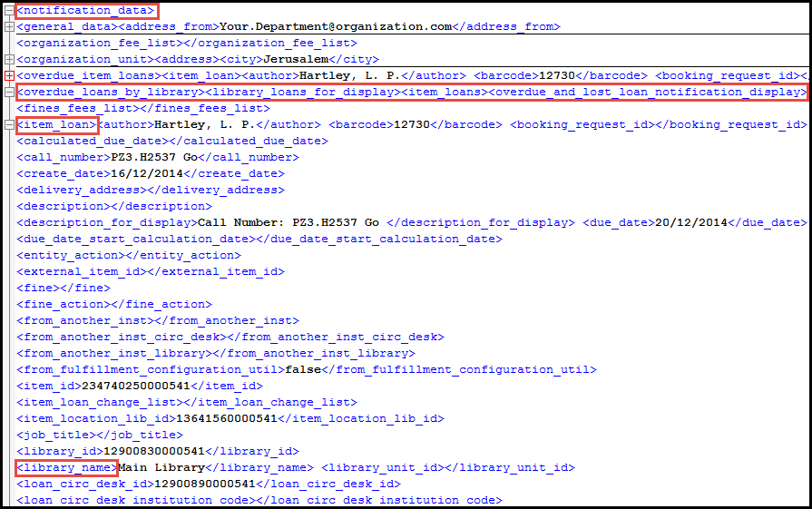Click the from_another_inst line

pyautogui.click(x=158, y=320)
